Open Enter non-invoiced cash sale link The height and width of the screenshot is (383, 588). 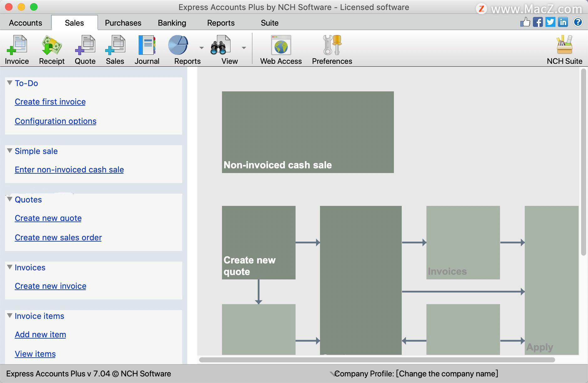click(x=69, y=170)
